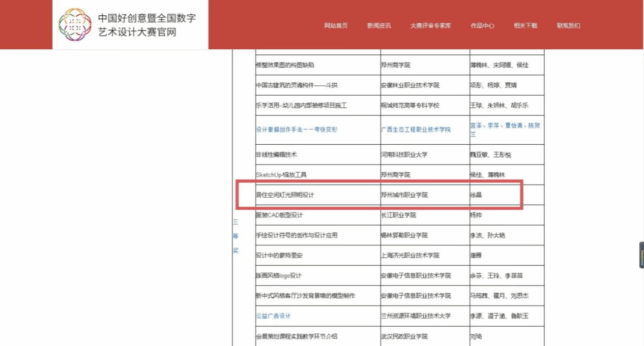This screenshot has width=644, height=346.
Task: Open the 设计素描创作手法——夸张变形 link
Action: [297, 130]
